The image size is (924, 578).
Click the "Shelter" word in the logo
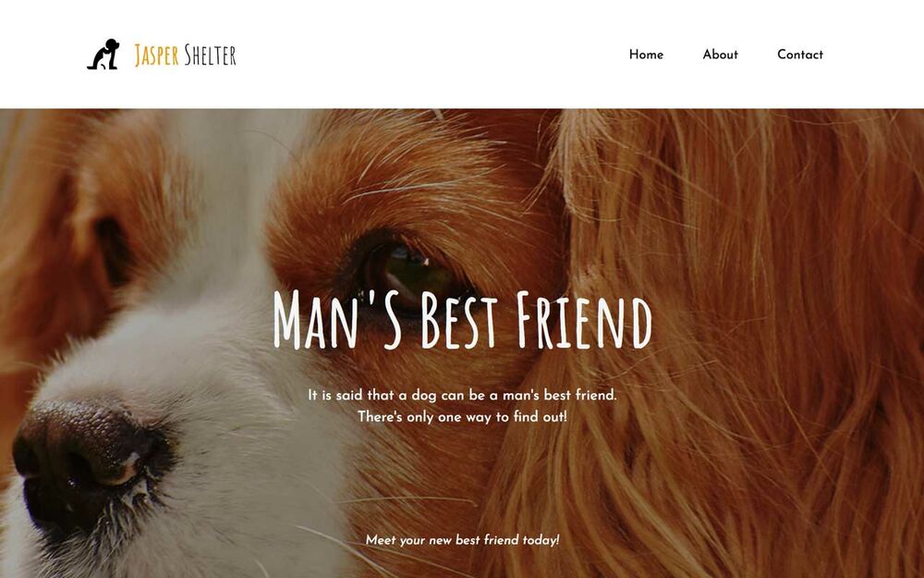coord(210,55)
